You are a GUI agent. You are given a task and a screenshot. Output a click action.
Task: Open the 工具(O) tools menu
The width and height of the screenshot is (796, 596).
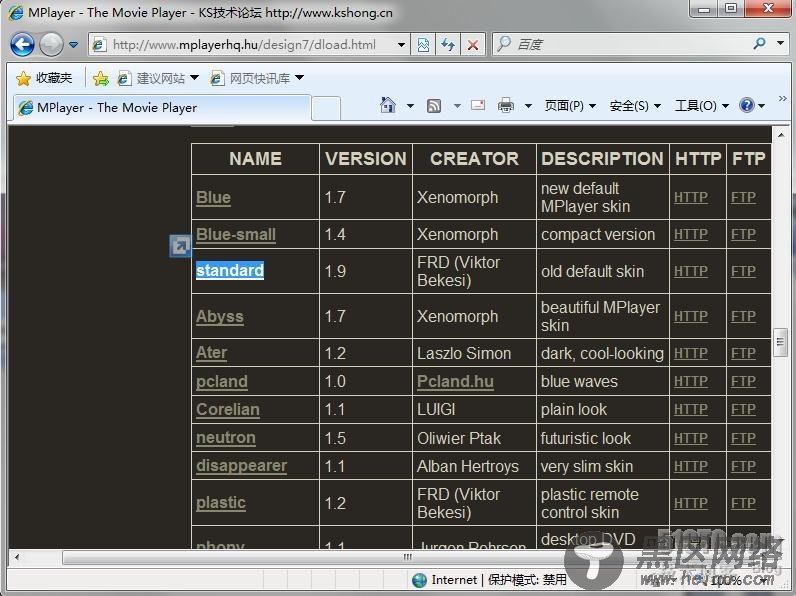702,106
